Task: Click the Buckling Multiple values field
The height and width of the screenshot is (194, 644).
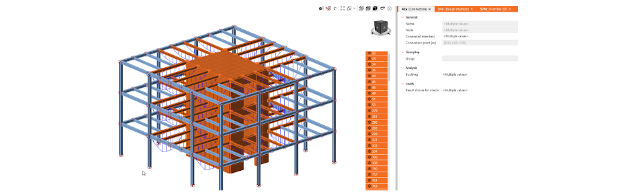Action: pos(455,74)
